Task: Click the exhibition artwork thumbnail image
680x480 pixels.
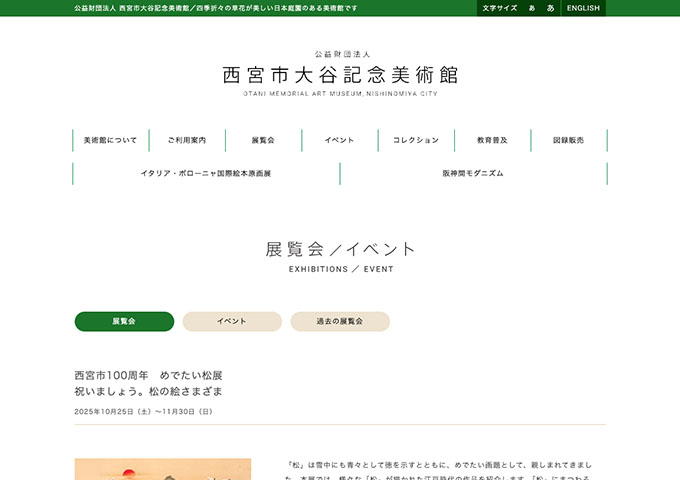Action: coord(161,469)
